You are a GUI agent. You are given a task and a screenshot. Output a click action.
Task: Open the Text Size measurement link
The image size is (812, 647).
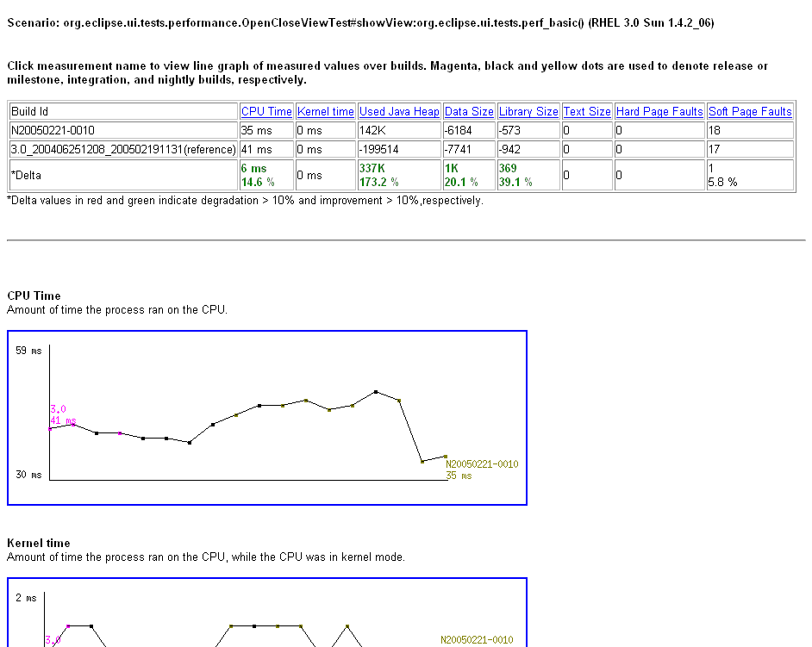click(x=587, y=111)
